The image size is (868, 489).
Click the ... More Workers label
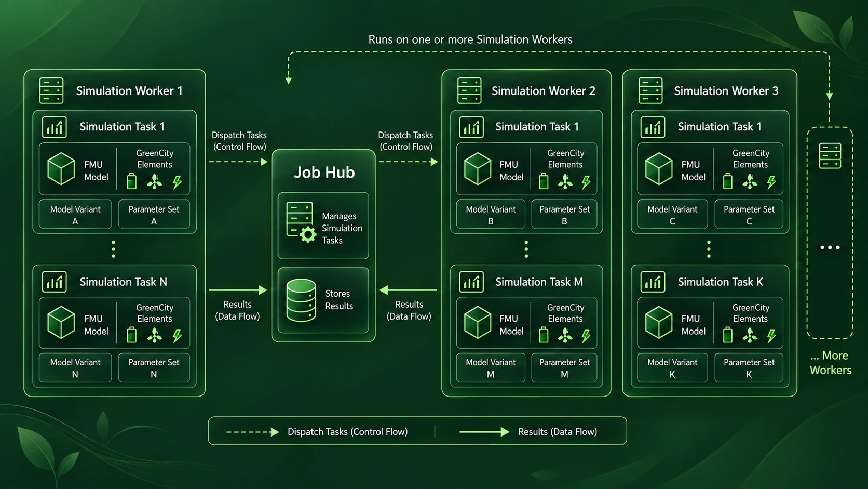tap(831, 363)
